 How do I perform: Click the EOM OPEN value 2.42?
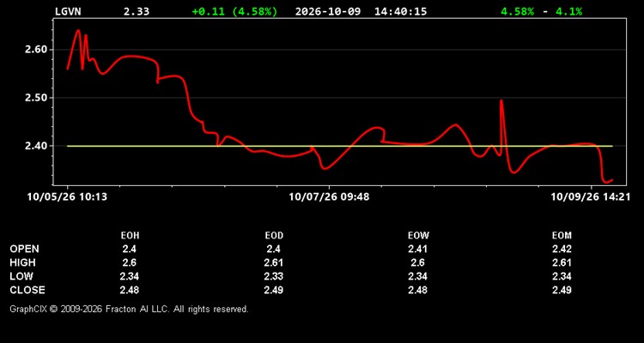tap(562, 249)
